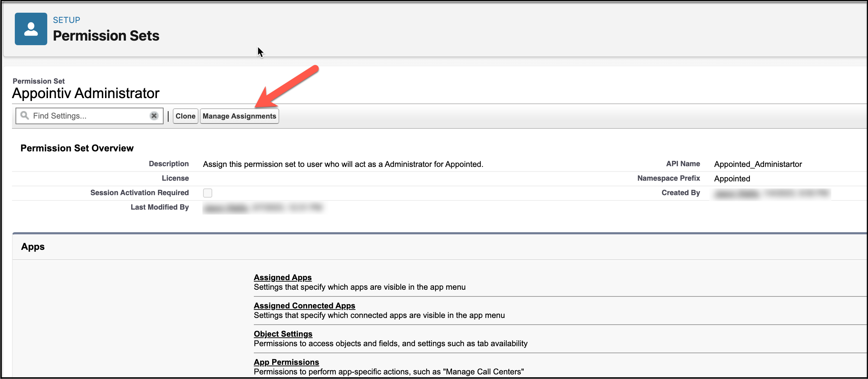This screenshot has height=379, width=868.
Task: Click the blurred Last Modified By value
Action: click(x=263, y=208)
